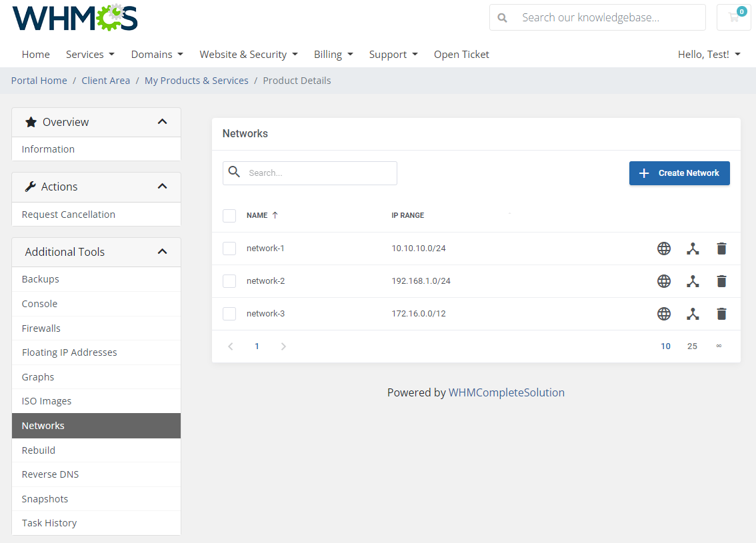Click the search magnifier in the Networks panel

pyautogui.click(x=235, y=173)
